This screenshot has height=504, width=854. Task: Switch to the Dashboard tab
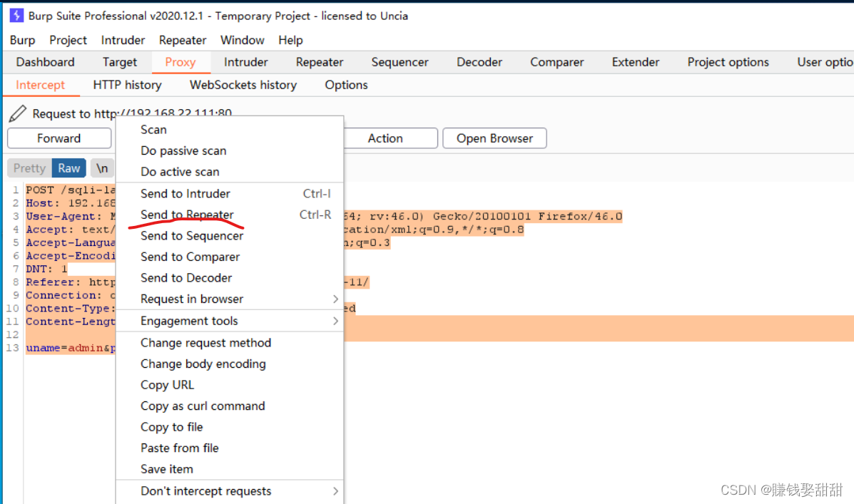[45, 62]
